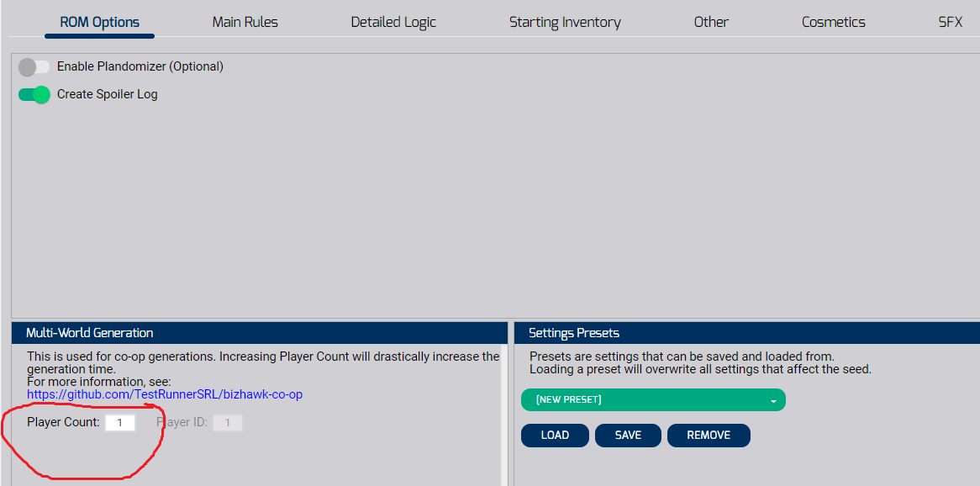Click the Settings Presets section header
The height and width of the screenshot is (486, 980).
click(x=746, y=333)
